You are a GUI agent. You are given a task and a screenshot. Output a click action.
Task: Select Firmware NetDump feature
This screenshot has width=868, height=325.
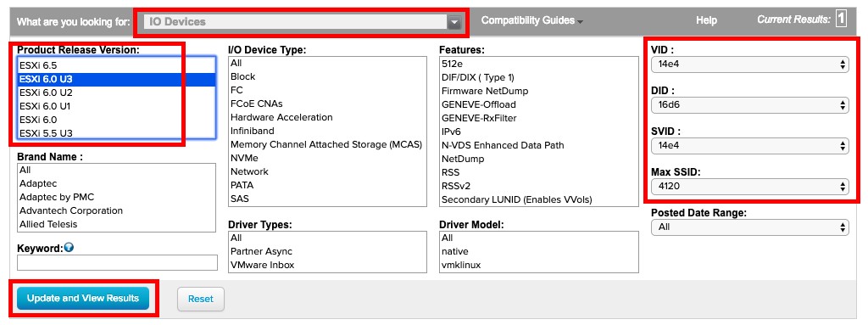coord(538,91)
